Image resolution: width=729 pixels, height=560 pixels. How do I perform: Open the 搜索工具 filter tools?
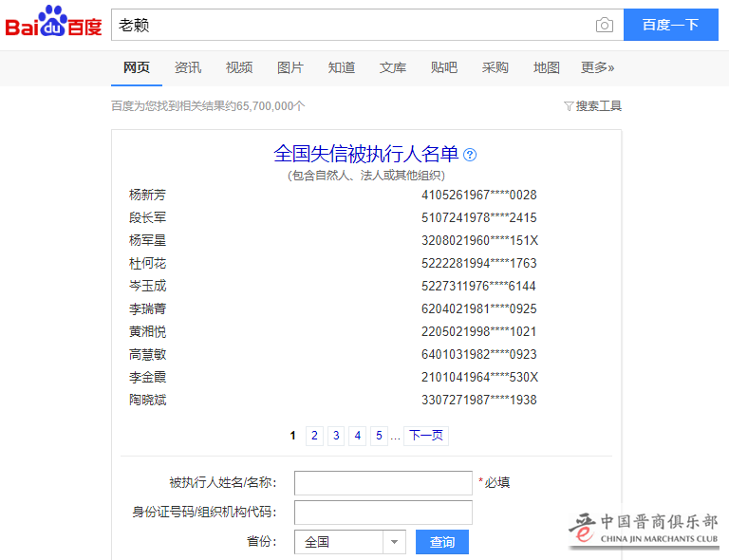(593, 106)
